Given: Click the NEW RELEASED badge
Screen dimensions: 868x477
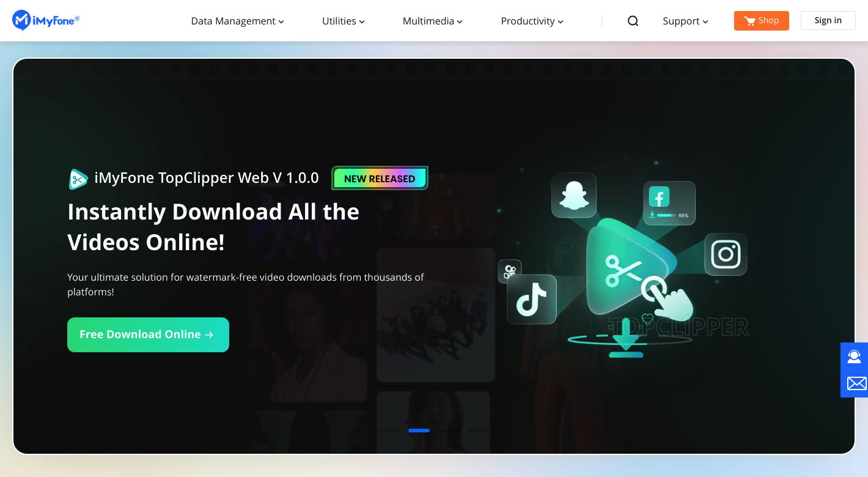Looking at the screenshot, I should 380,179.
